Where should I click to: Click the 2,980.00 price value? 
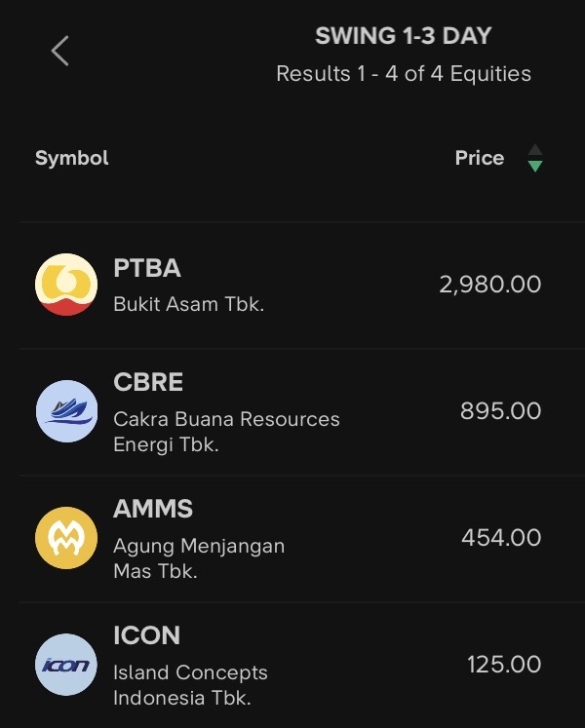(489, 285)
